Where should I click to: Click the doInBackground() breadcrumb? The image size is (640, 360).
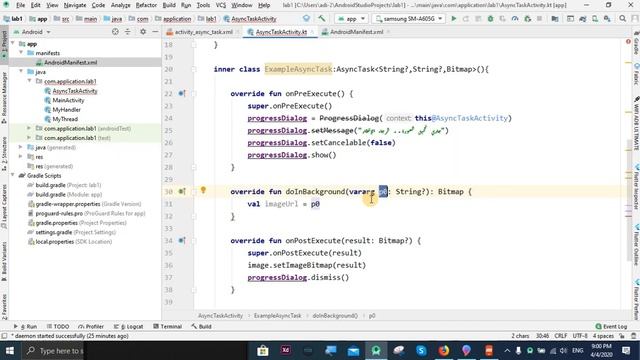pyautogui.click(x=335, y=316)
